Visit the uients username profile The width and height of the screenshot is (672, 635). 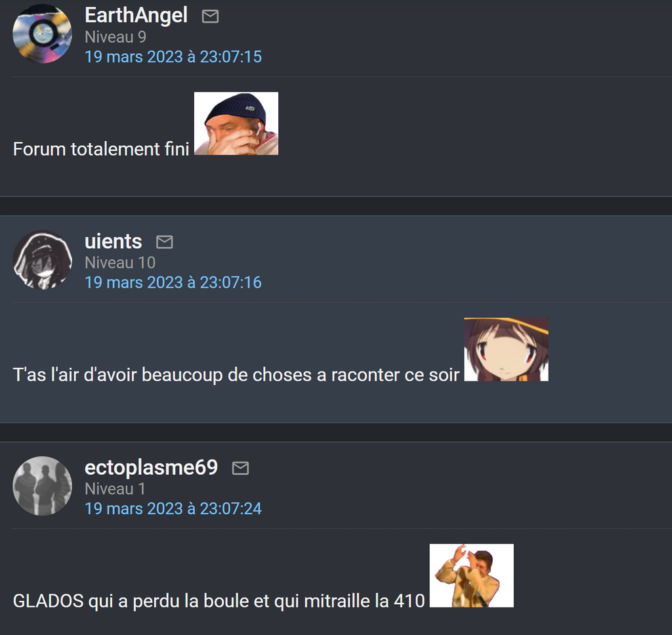[113, 242]
